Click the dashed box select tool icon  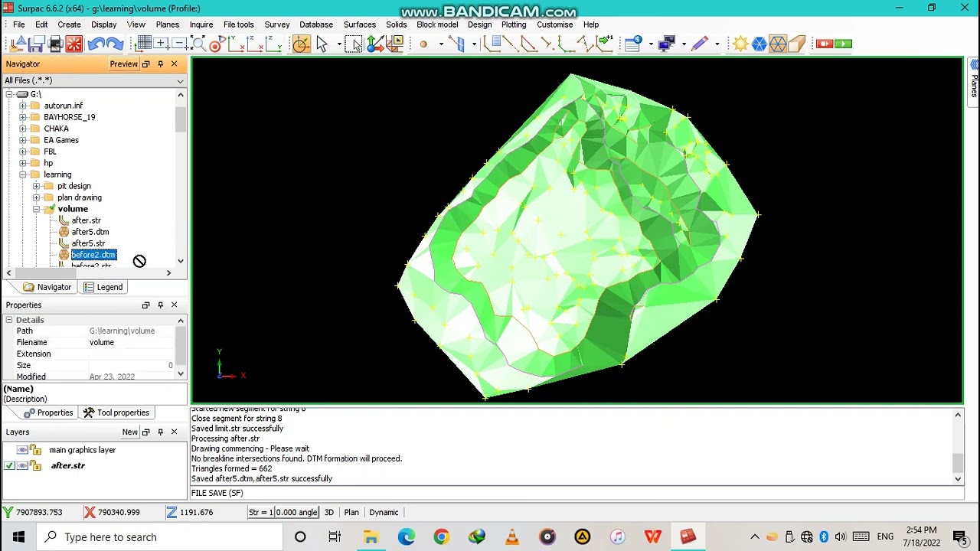353,44
